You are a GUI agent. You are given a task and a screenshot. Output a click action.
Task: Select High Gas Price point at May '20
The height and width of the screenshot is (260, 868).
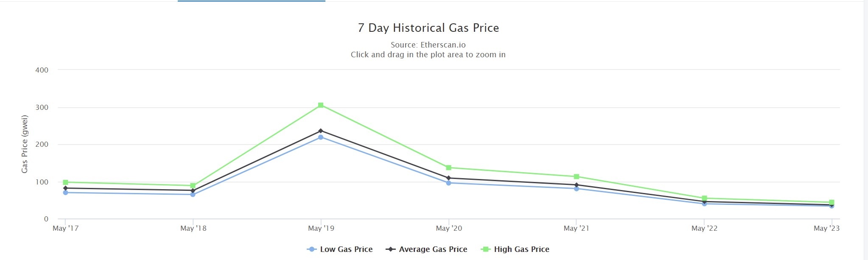pyautogui.click(x=449, y=168)
